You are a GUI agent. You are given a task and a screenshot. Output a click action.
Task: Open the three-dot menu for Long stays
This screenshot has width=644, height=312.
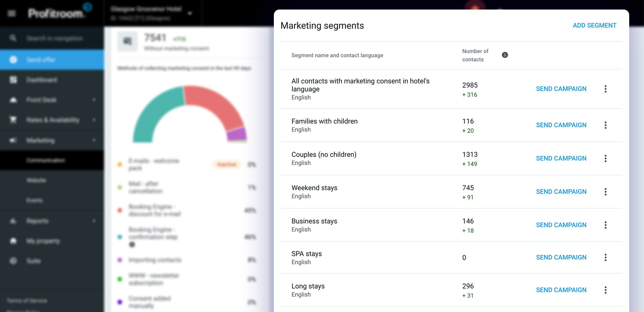coord(605,290)
